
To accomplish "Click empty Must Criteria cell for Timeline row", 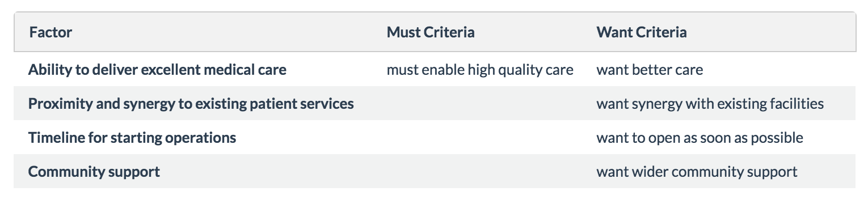I will (481, 137).
